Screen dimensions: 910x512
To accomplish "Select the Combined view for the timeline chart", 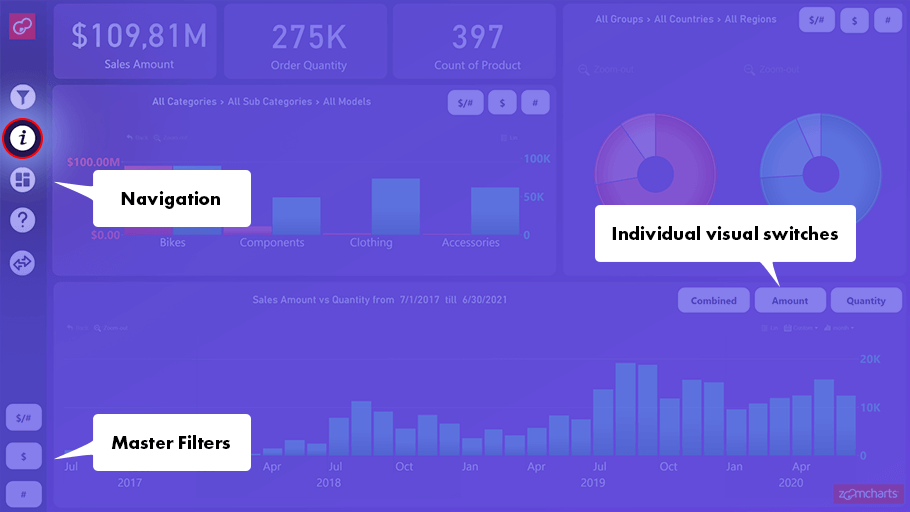I will [714, 300].
